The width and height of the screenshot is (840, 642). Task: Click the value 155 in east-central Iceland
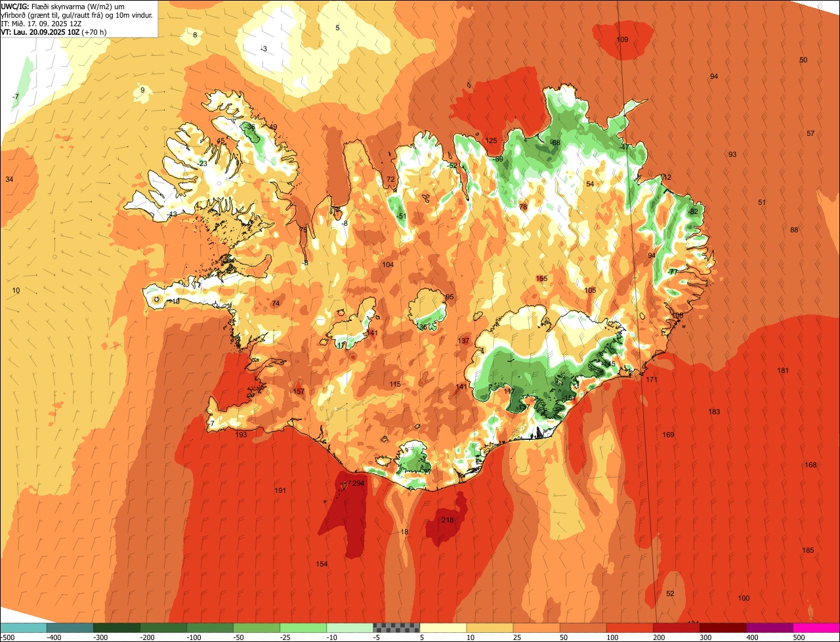pyautogui.click(x=541, y=278)
